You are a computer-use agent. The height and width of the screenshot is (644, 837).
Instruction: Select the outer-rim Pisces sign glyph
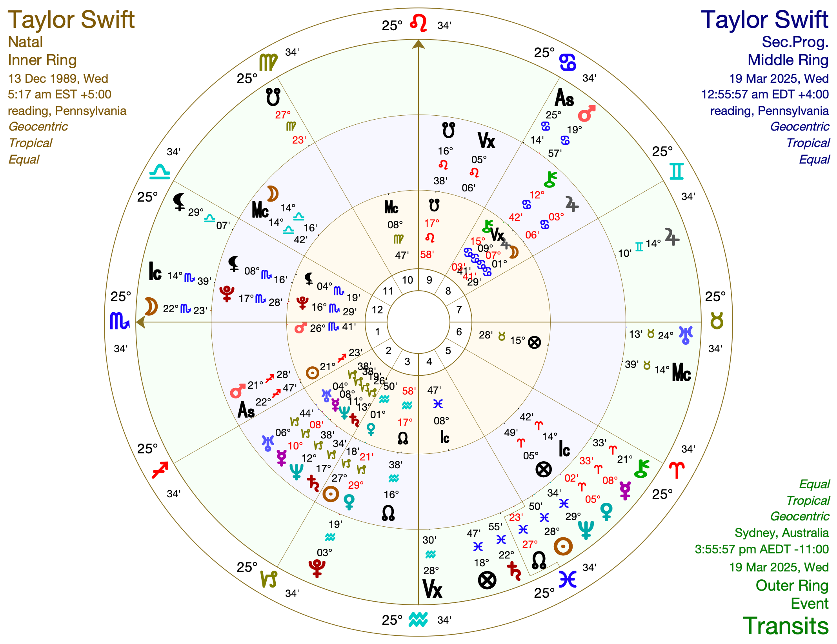(x=567, y=579)
